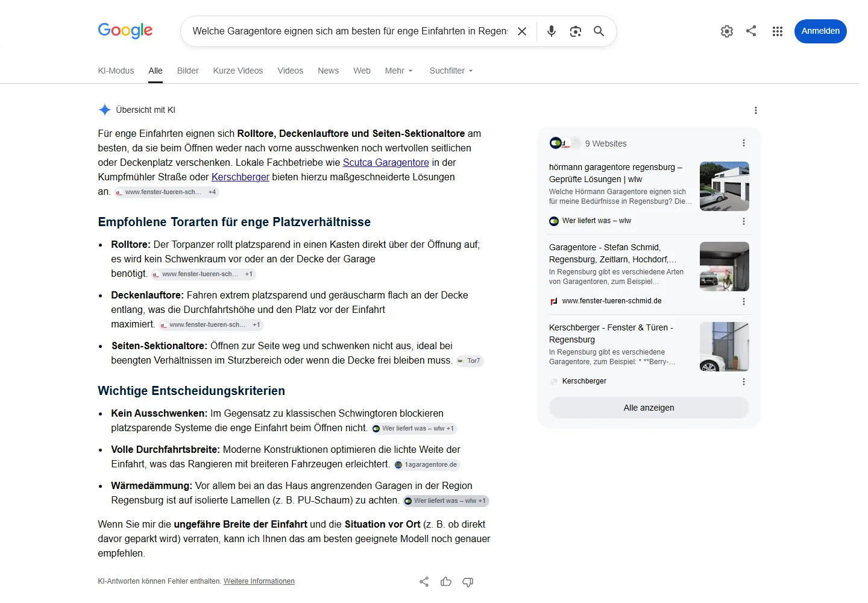Open Kerschberger Fenster & Türen thumbnail image

[x=725, y=347]
